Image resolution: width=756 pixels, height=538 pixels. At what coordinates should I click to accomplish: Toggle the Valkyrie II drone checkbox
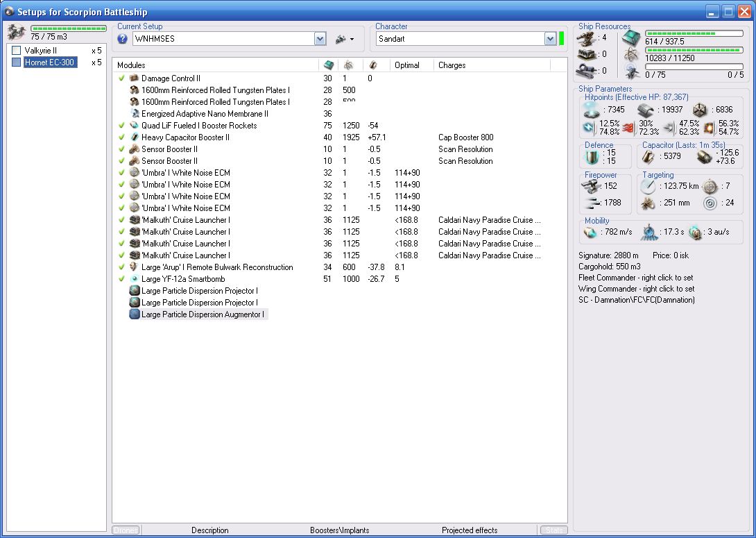17,50
